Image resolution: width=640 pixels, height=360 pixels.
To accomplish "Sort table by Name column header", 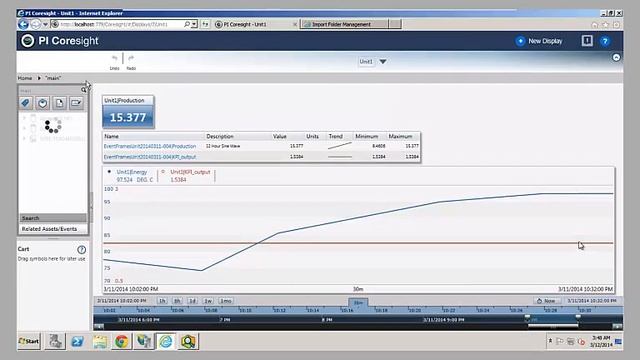I will point(111,136).
